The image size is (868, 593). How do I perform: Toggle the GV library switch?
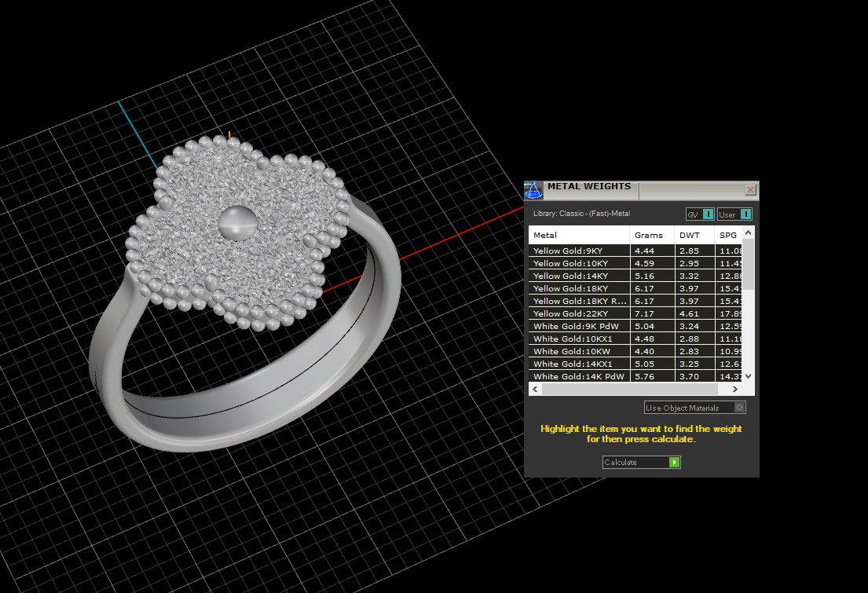click(x=700, y=214)
